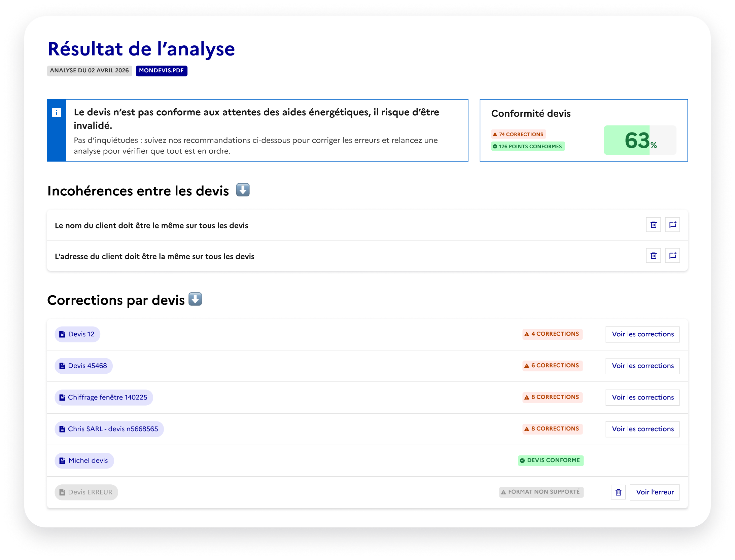Click 'Le nom du client doit être le même' text

[x=151, y=225]
